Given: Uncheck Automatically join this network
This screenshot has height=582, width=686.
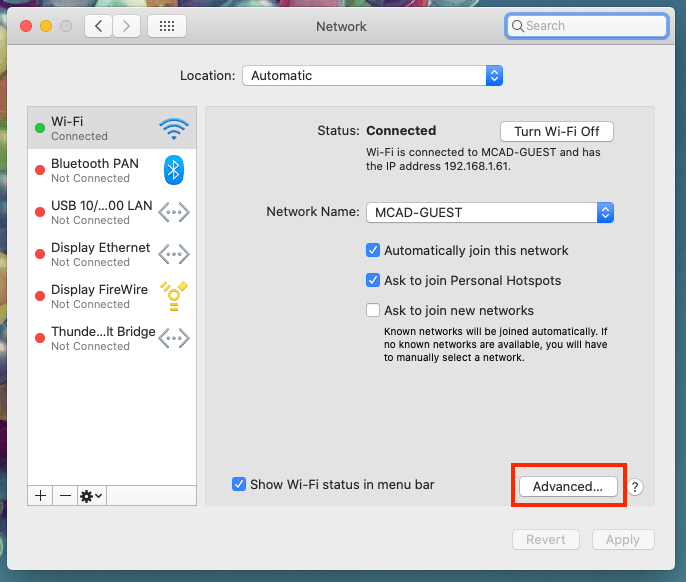Looking at the screenshot, I should pyautogui.click(x=373, y=250).
